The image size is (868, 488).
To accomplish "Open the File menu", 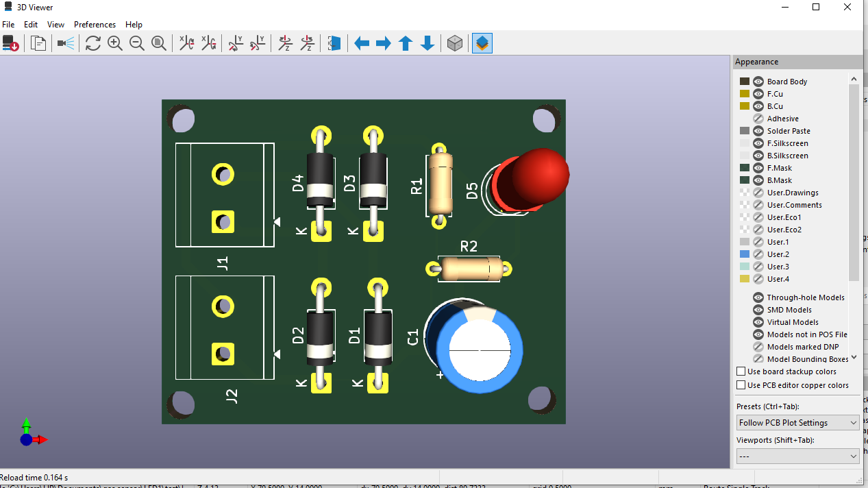I will click(x=8, y=24).
